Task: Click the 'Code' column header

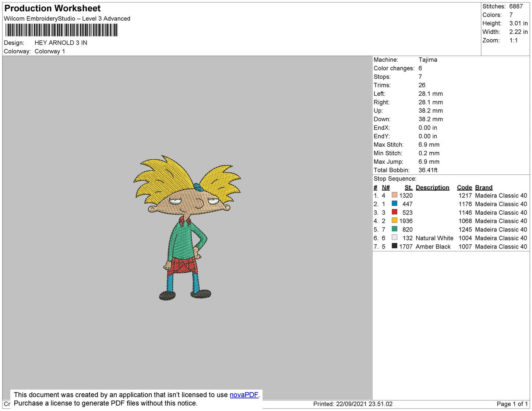Action: 464,187
